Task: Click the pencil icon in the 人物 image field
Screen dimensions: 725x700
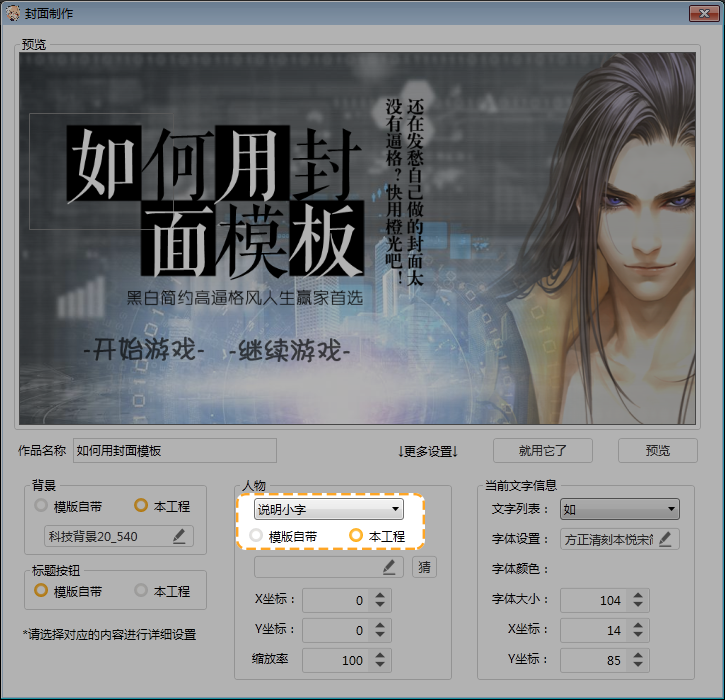Action: click(389, 568)
